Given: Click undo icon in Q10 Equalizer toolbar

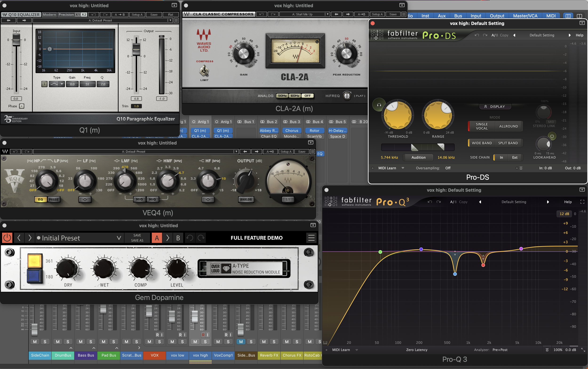Looking at the screenshot, I should coord(94,15).
